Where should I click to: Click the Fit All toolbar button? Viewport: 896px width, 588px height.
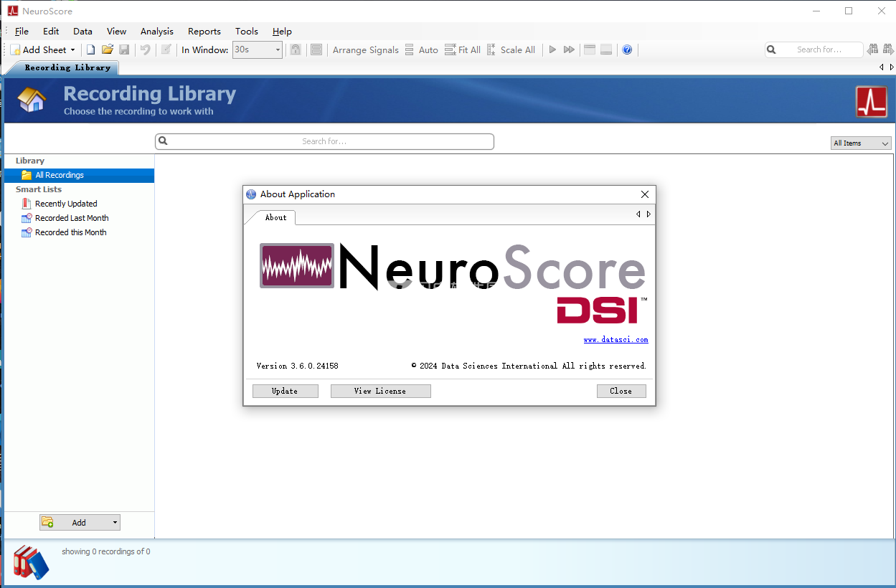[x=463, y=49]
